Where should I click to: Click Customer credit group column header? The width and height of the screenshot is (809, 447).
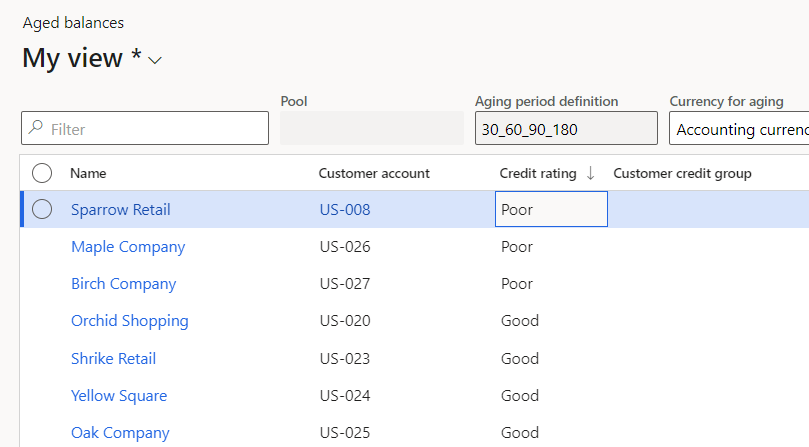click(x=682, y=173)
